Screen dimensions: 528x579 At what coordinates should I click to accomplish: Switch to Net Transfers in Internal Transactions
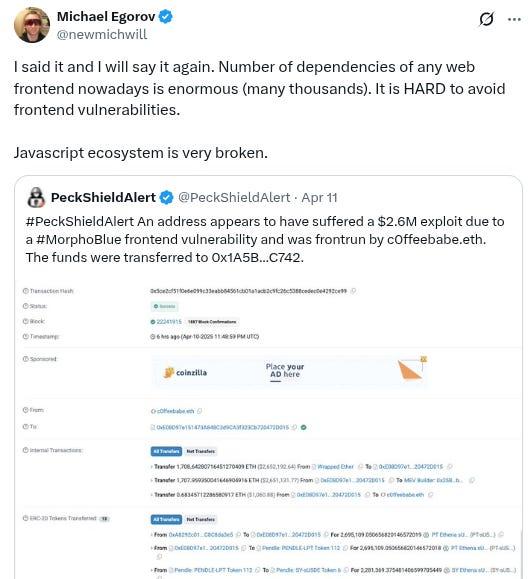[x=200, y=451]
